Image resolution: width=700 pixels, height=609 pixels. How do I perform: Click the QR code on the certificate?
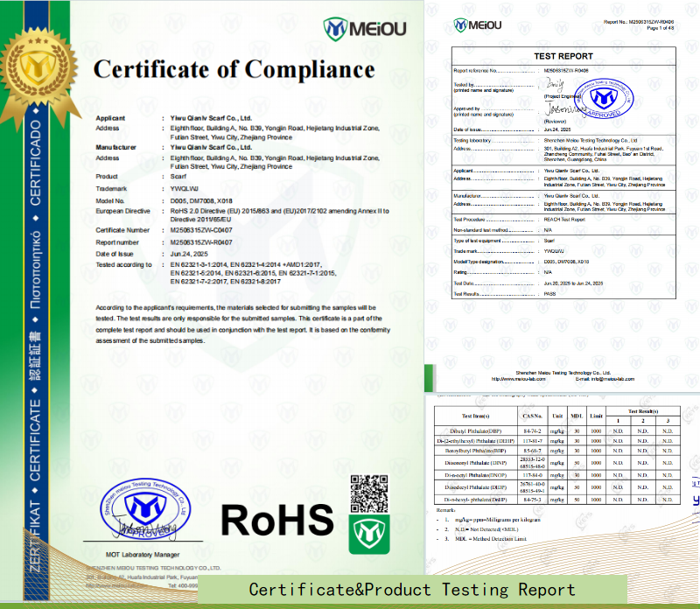(x=368, y=493)
